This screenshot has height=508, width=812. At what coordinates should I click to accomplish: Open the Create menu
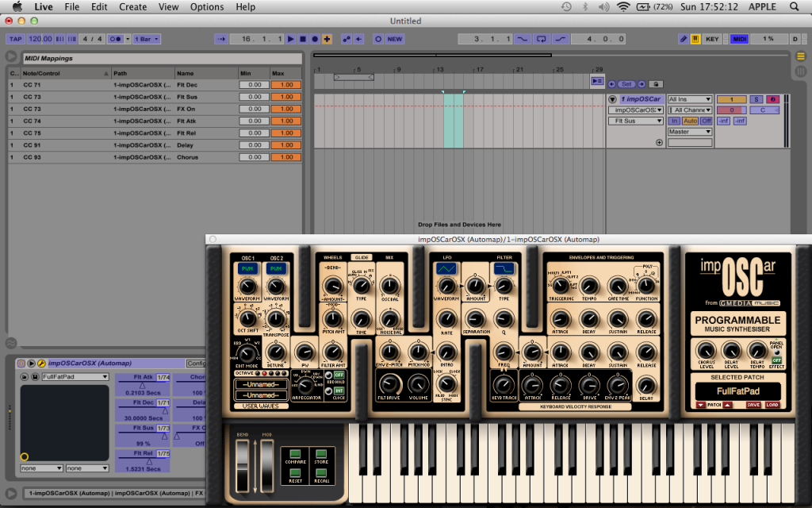[133, 6]
